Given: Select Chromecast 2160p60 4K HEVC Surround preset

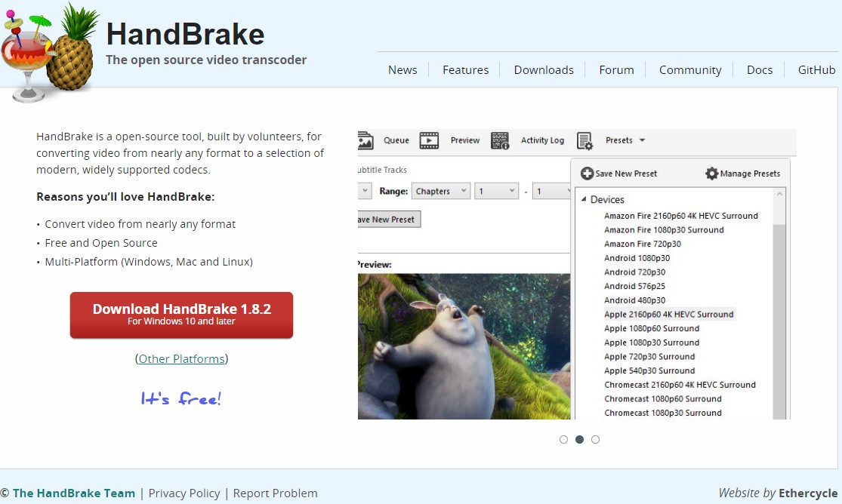Looking at the screenshot, I should [x=680, y=385].
